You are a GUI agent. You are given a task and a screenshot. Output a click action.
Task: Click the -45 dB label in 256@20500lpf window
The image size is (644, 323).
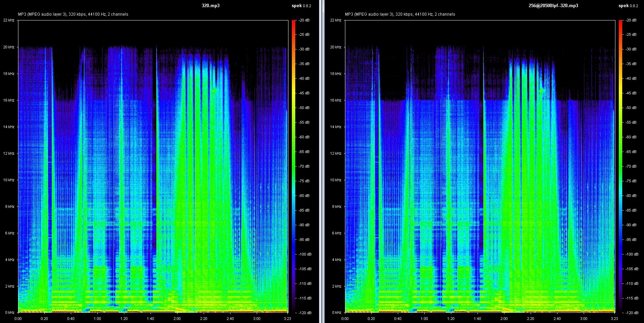click(x=631, y=93)
